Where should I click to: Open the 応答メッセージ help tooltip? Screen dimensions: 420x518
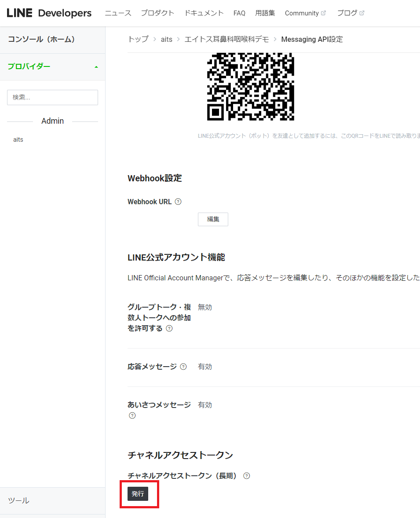coord(183,366)
